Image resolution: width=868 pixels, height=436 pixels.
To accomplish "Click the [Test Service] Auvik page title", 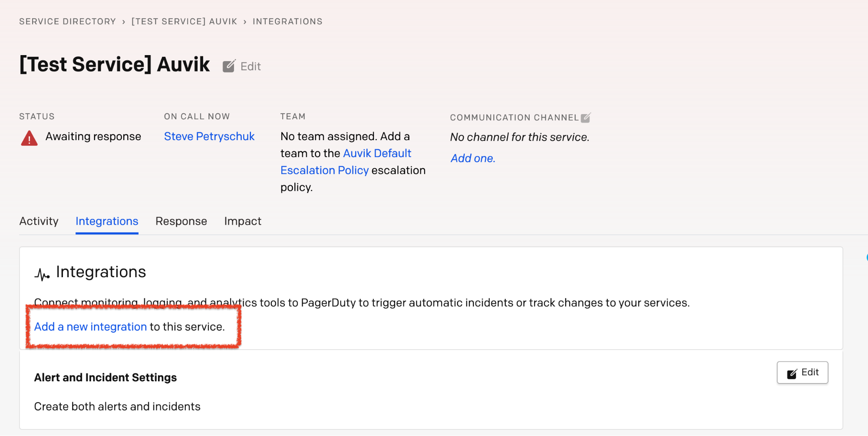I will [115, 65].
